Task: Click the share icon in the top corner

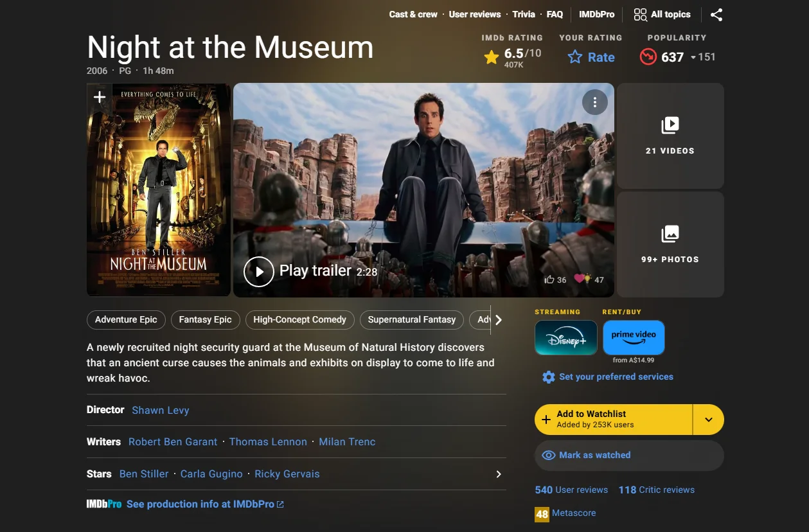Action: click(x=716, y=14)
